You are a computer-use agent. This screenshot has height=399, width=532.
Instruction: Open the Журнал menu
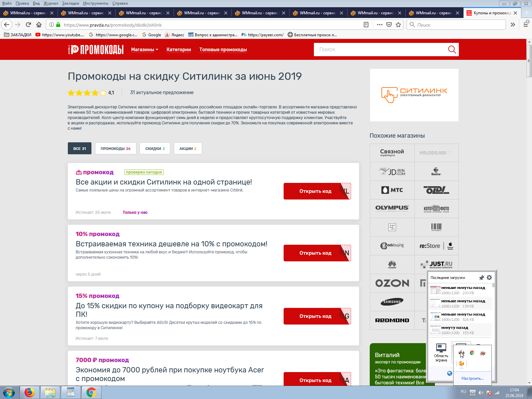tap(51, 3)
